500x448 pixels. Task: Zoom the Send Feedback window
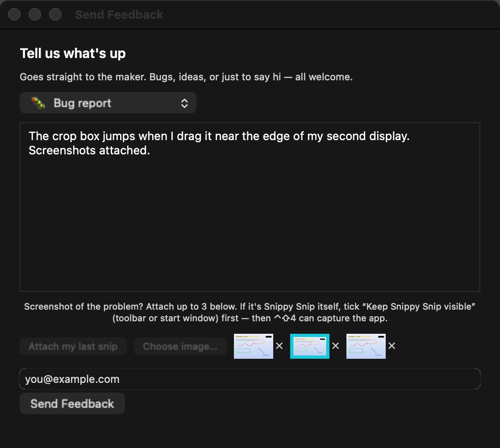point(55,14)
